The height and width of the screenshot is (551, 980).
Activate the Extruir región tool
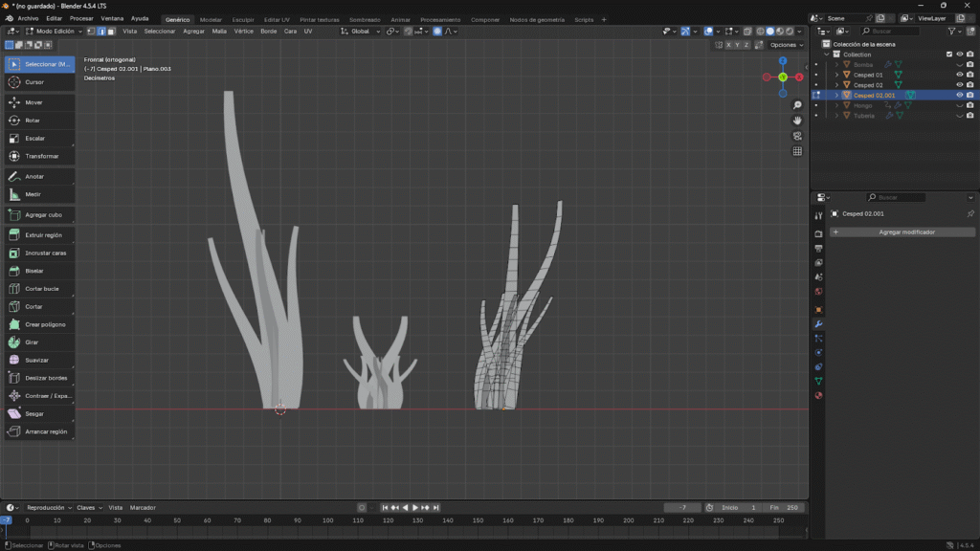(39, 234)
